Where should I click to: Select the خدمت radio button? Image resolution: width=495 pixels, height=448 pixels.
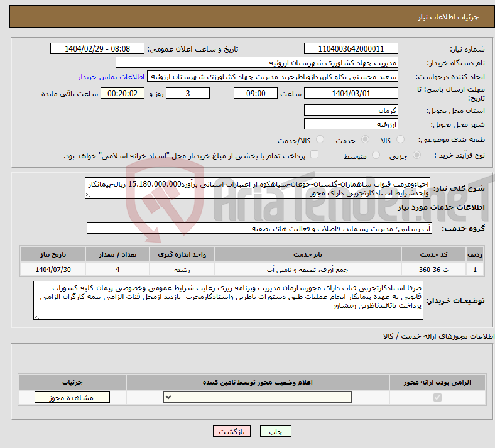365,139
